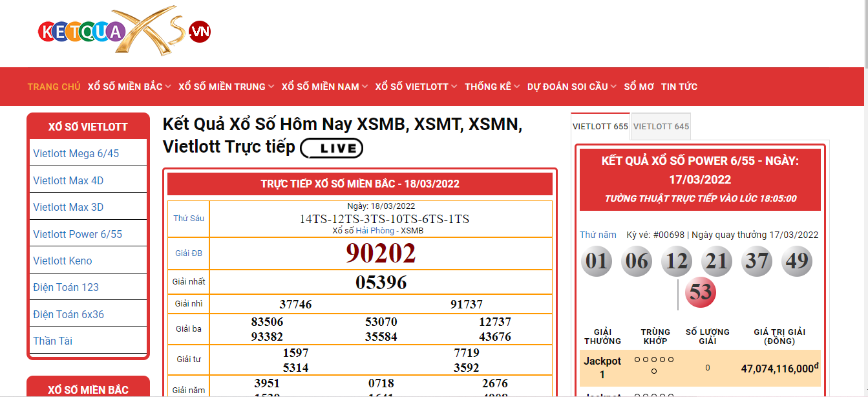Open the Sổ Mơ menu item
The image size is (868, 397).
coord(639,87)
